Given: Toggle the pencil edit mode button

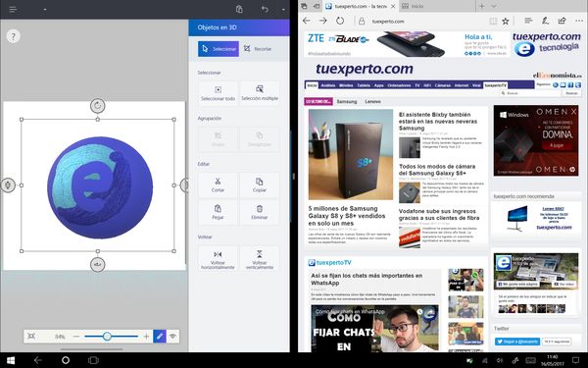Looking at the screenshot, I should coord(160,336).
